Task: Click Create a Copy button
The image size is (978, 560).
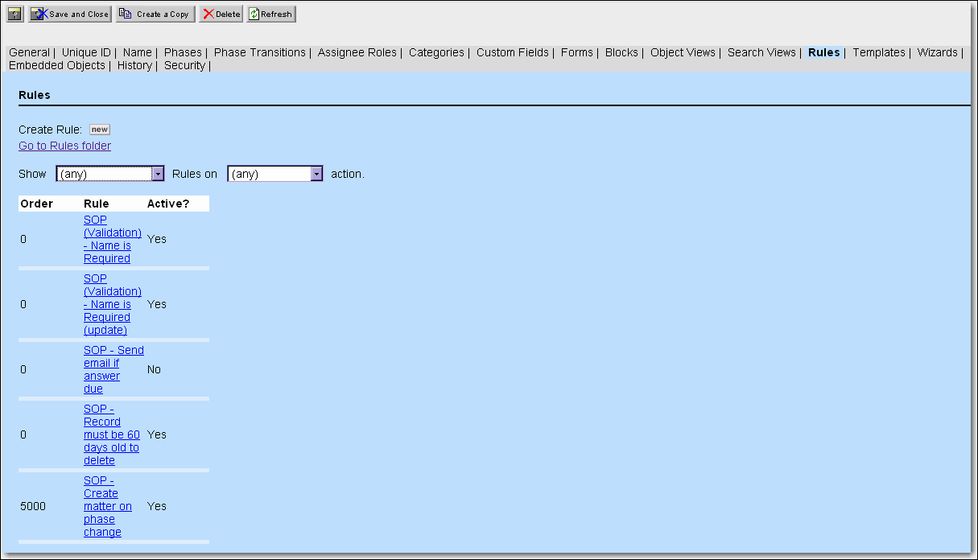Action: point(155,14)
